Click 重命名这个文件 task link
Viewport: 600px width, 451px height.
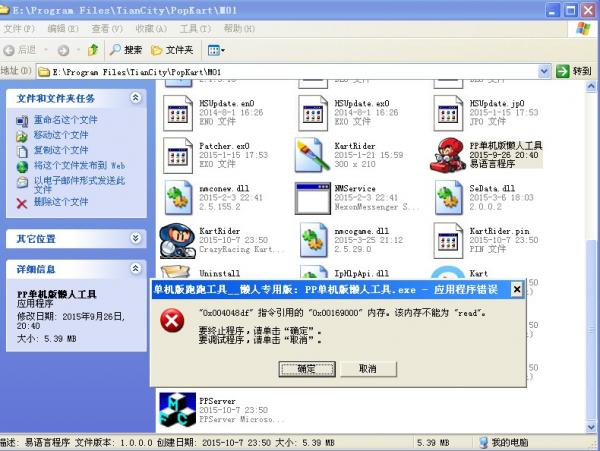point(65,120)
